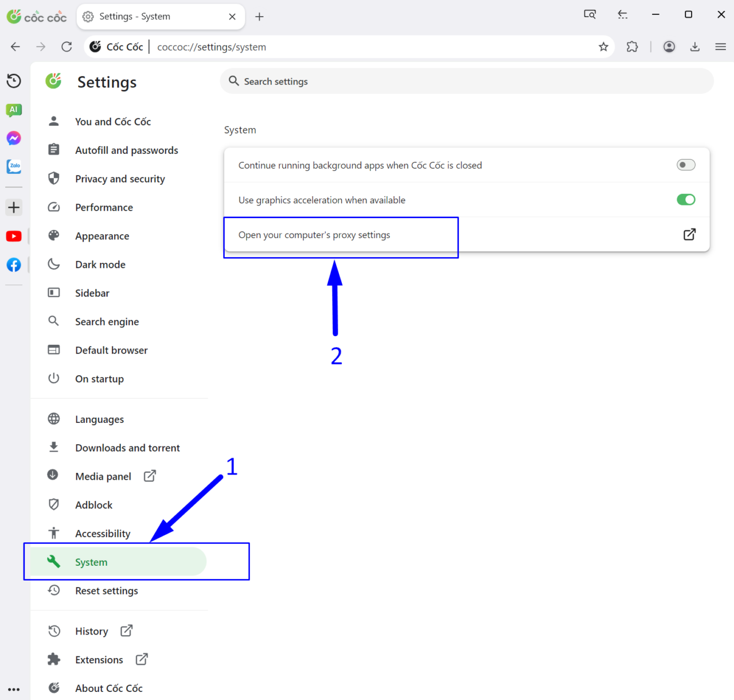Open history using the clock icon
734x700 pixels.
point(14,81)
